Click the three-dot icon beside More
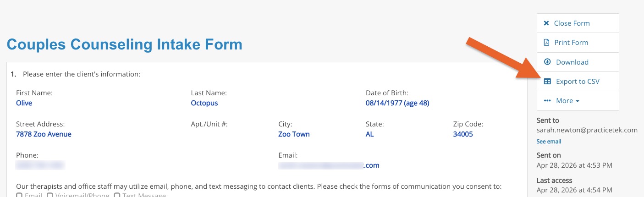Image resolution: width=644 pixels, height=197 pixels. 547,101
